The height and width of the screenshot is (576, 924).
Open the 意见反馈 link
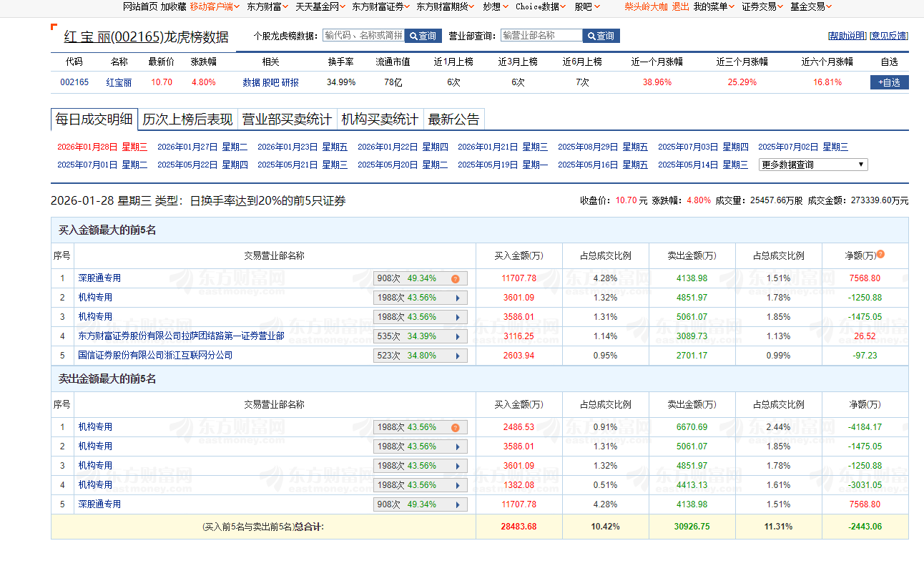(889, 36)
